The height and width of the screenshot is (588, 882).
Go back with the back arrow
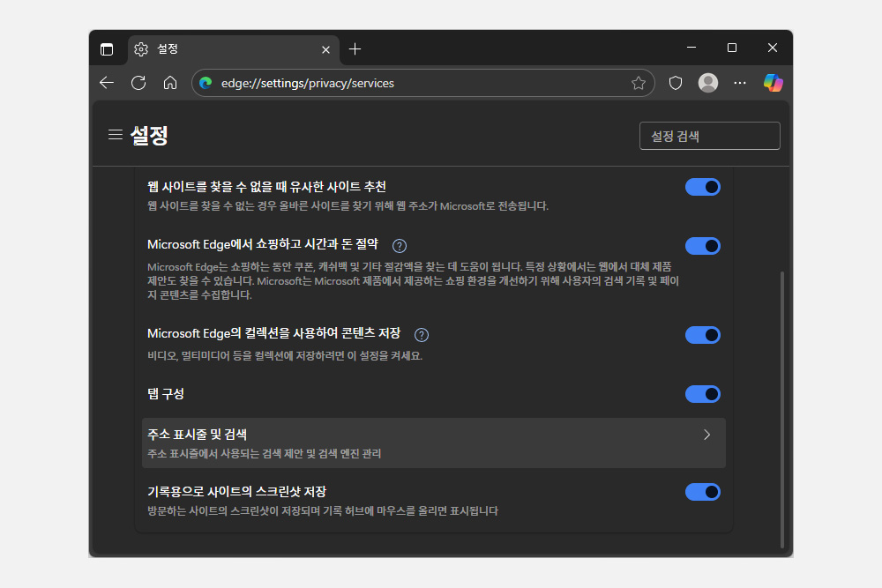click(x=107, y=83)
